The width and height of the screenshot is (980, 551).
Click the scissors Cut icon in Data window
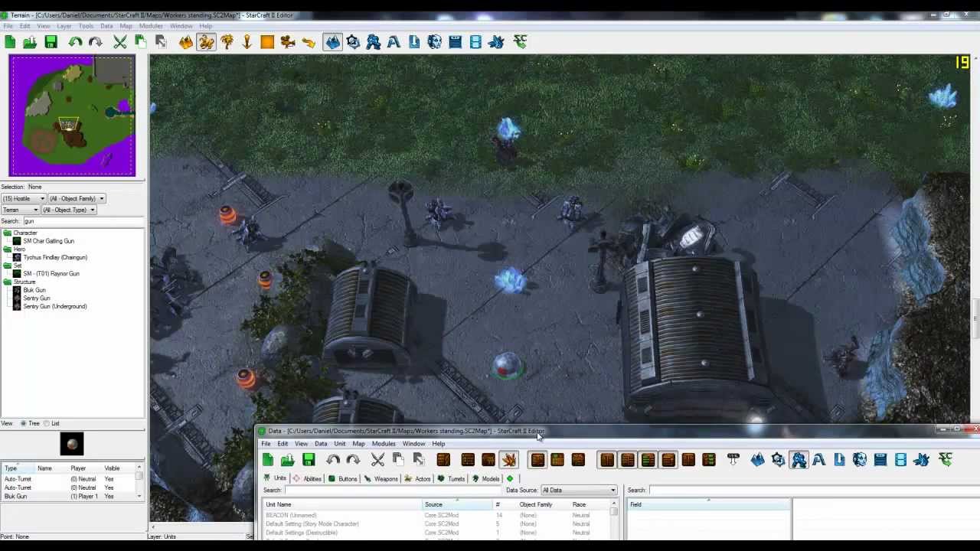[x=377, y=459]
